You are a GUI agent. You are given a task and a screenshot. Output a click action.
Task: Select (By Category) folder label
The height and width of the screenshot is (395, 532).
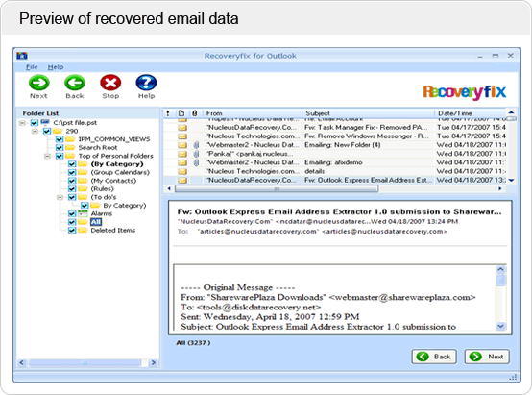(x=117, y=164)
